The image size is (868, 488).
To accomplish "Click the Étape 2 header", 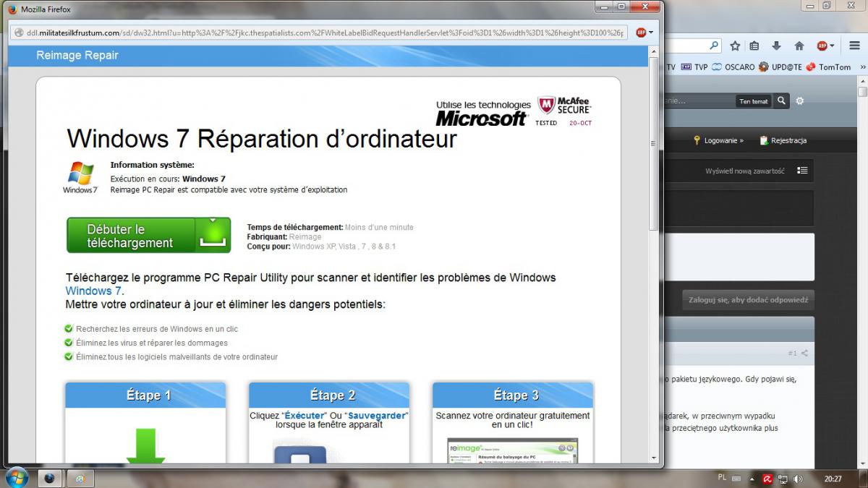I will coord(329,395).
